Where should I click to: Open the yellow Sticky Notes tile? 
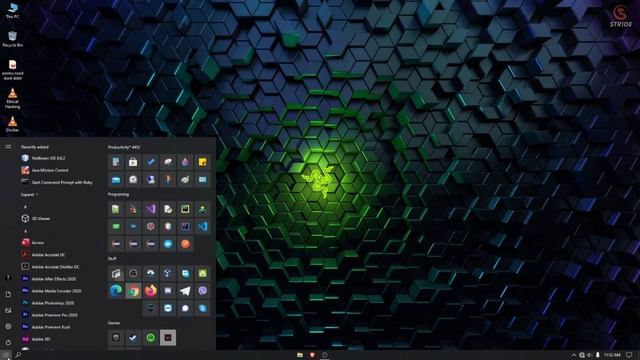[202, 162]
